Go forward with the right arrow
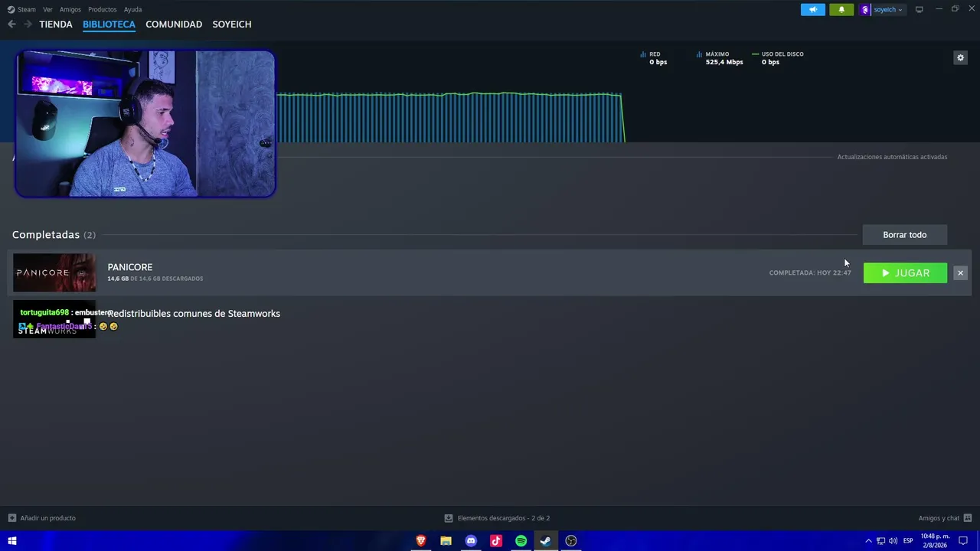980x551 pixels. [x=28, y=24]
